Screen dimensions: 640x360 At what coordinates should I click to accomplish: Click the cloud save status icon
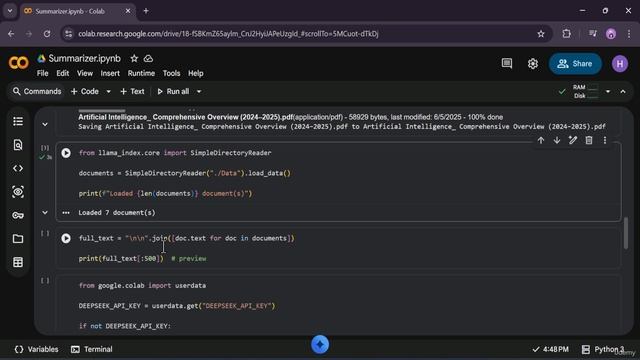149,59
